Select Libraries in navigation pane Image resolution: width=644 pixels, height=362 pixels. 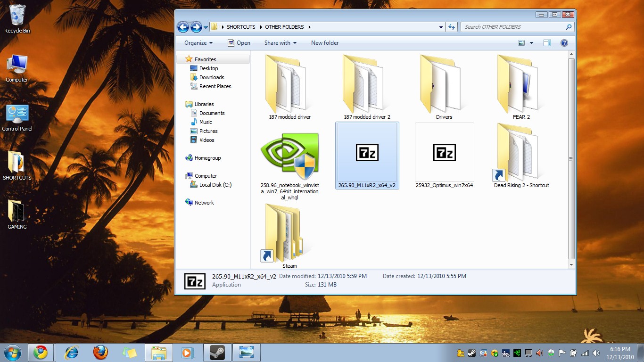click(200, 104)
